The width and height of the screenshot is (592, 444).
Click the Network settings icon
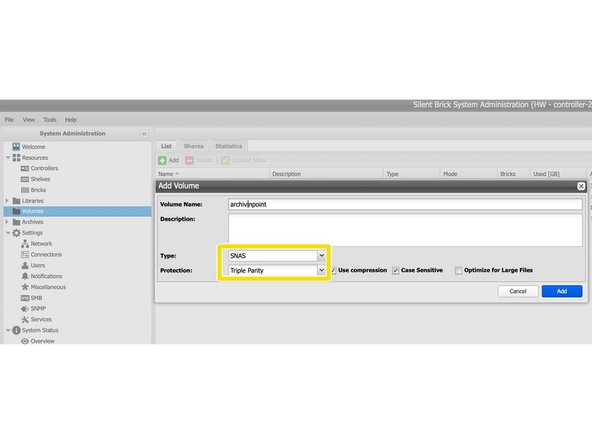pos(25,244)
